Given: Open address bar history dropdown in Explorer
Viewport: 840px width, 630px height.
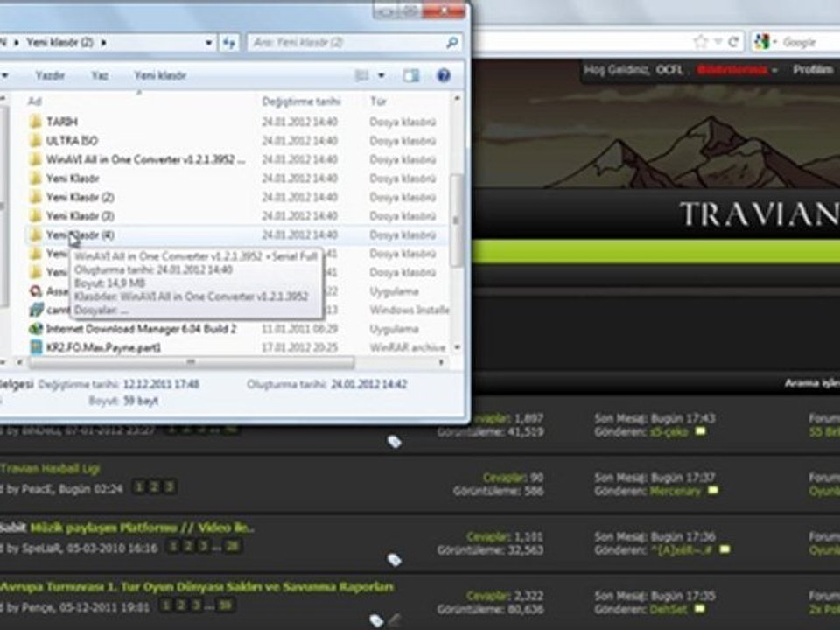Looking at the screenshot, I should [208, 42].
